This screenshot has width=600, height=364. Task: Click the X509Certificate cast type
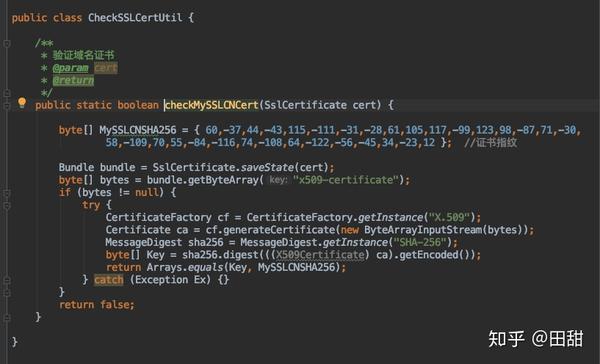coord(320,255)
